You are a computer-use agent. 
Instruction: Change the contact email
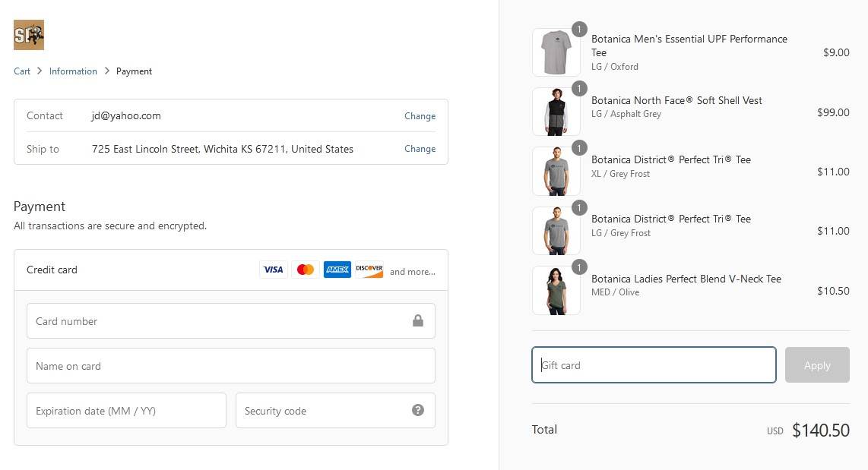(420, 116)
